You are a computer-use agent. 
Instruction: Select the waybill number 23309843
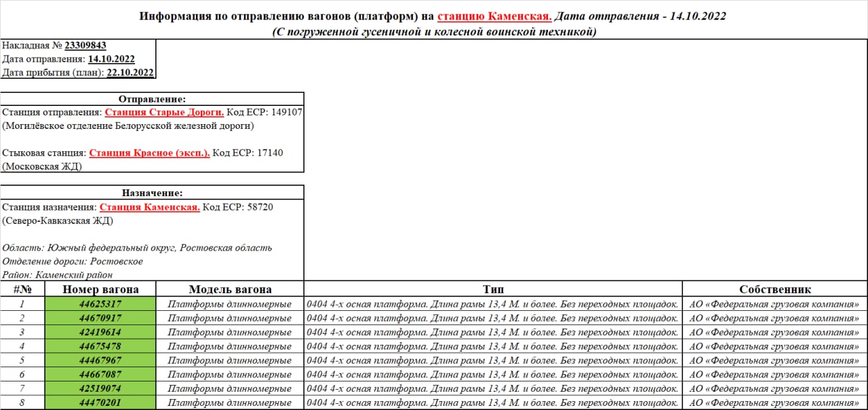pyautogui.click(x=85, y=45)
